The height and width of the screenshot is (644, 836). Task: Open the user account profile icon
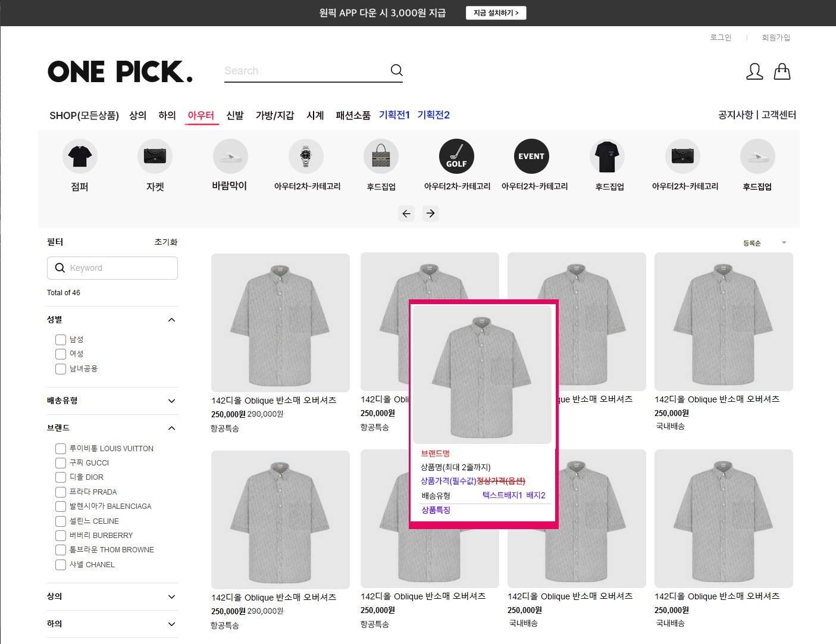[x=754, y=71]
